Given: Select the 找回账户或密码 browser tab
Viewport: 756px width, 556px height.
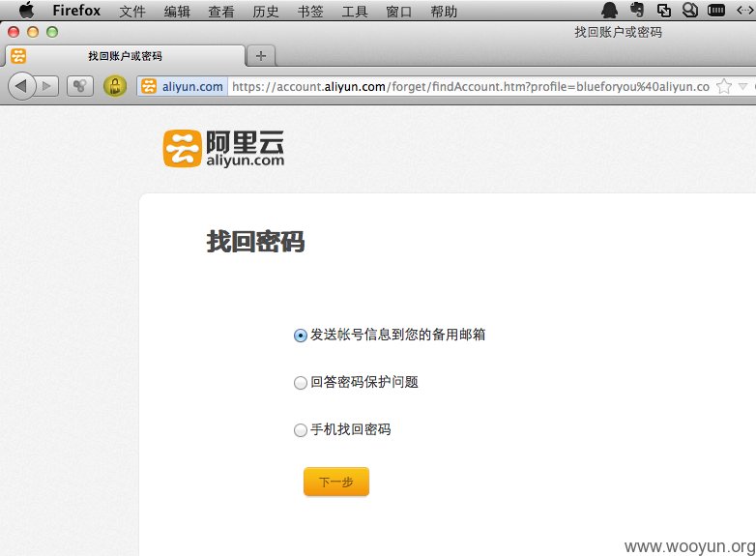Looking at the screenshot, I should [126, 56].
